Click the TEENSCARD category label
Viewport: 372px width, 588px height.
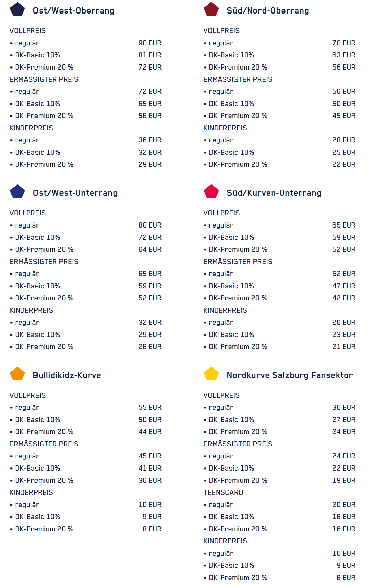click(223, 492)
